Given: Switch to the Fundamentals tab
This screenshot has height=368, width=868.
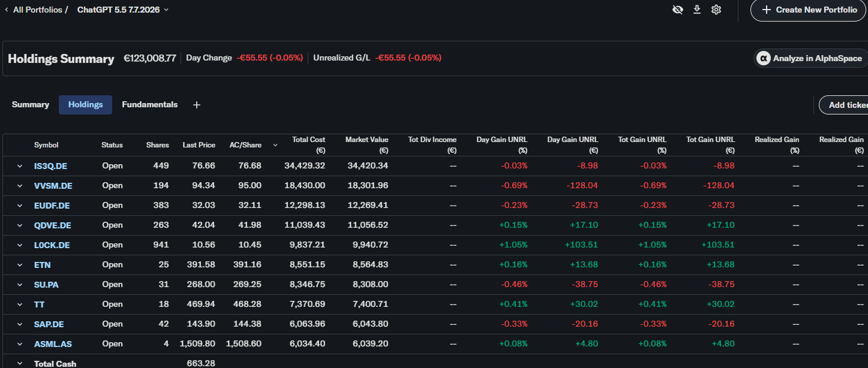Looking at the screenshot, I should (150, 104).
